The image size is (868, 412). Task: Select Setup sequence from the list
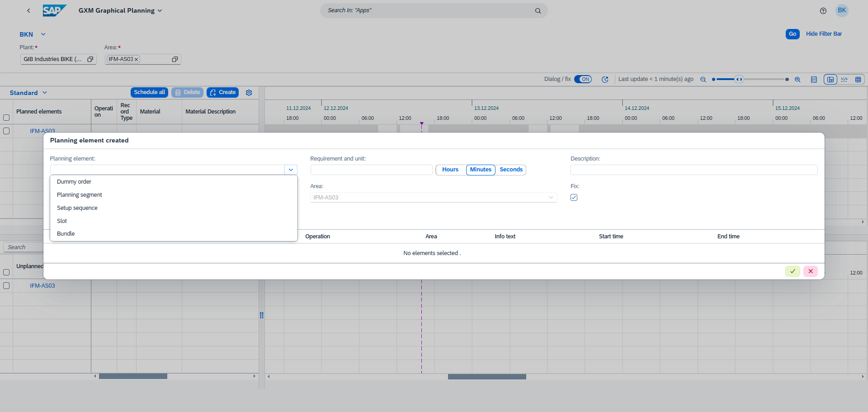pyautogui.click(x=77, y=208)
